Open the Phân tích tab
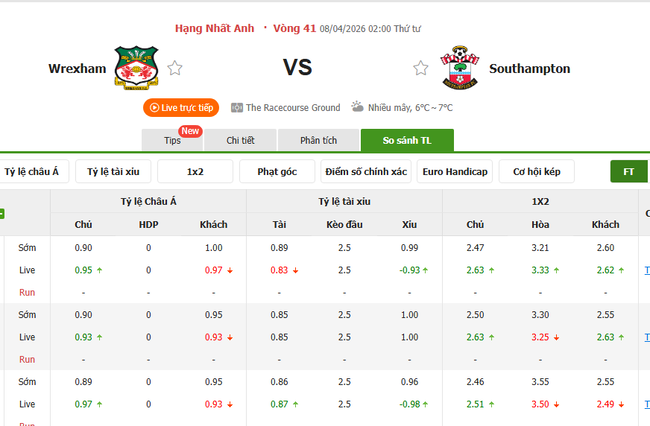Viewport: 650px width, 426px height. pyautogui.click(x=318, y=141)
